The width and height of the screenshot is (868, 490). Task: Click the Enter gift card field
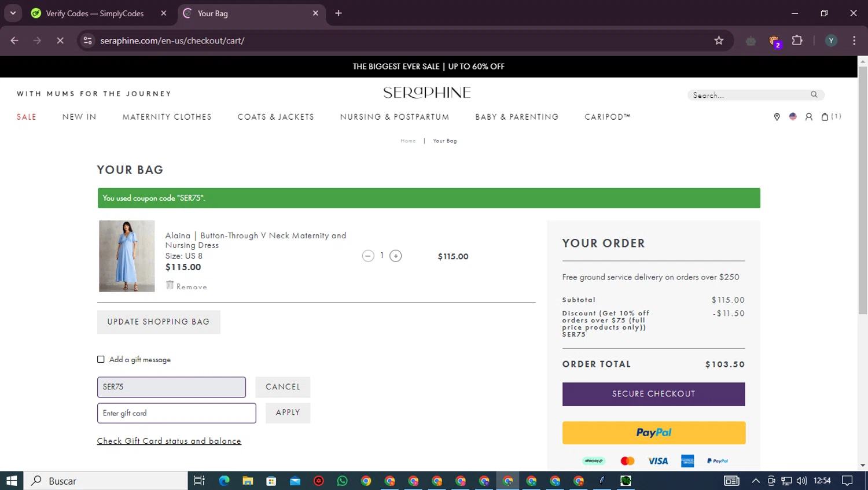point(176,413)
